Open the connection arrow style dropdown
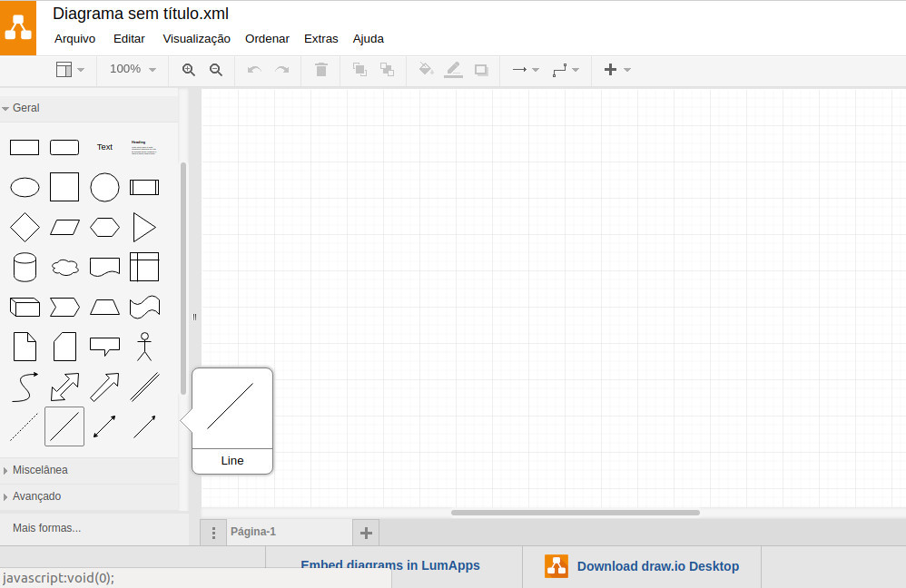 (x=526, y=70)
